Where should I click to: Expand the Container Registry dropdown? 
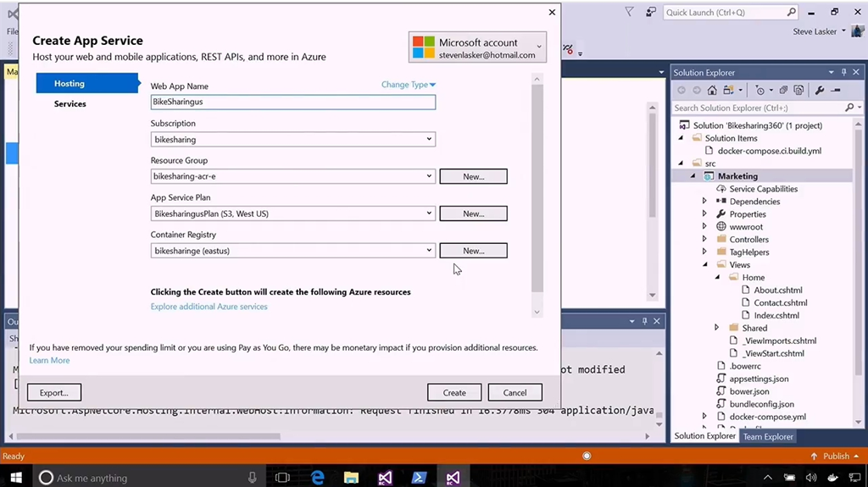428,251
